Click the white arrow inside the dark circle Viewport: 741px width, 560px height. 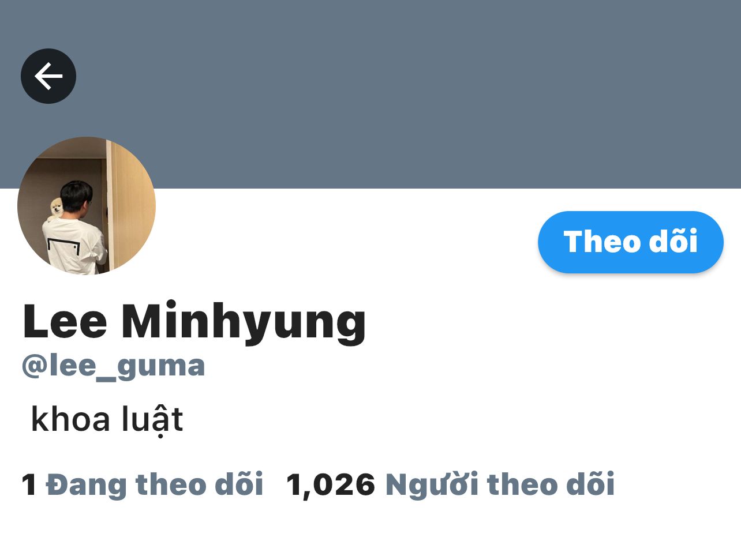(x=48, y=76)
